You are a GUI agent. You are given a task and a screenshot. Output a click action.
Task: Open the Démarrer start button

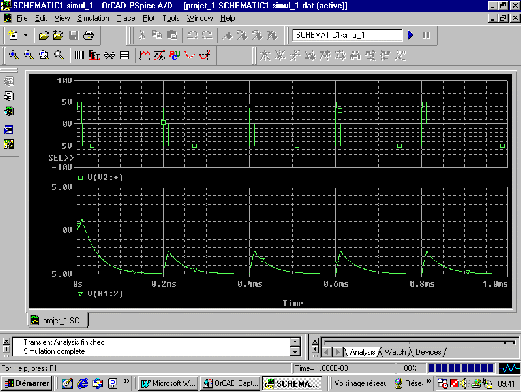27,383
